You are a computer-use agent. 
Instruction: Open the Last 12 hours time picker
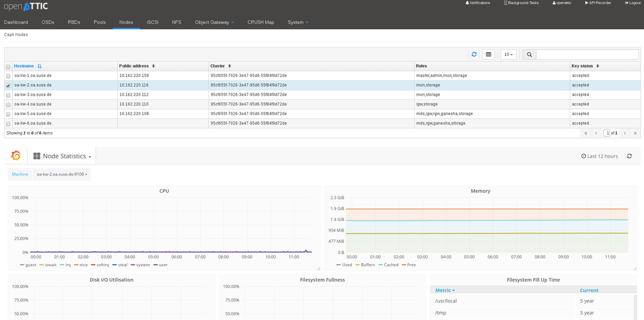click(x=599, y=156)
